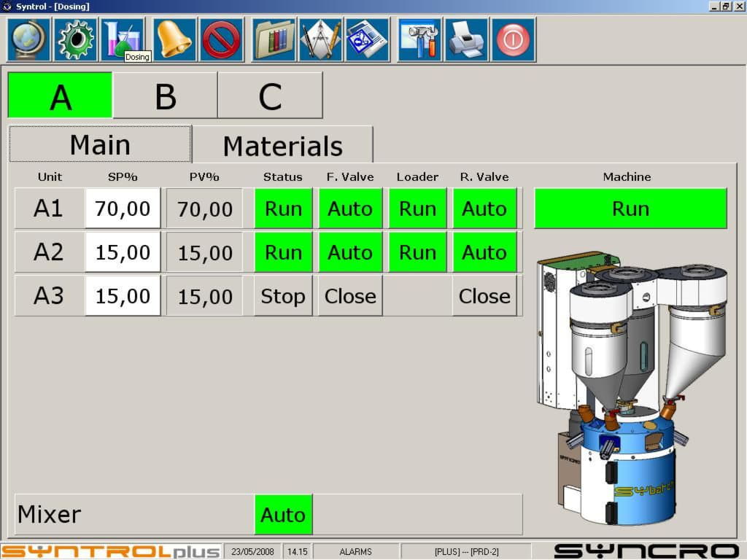Switch to the Materials tab
Screen dimensions: 747x560
pos(282,145)
